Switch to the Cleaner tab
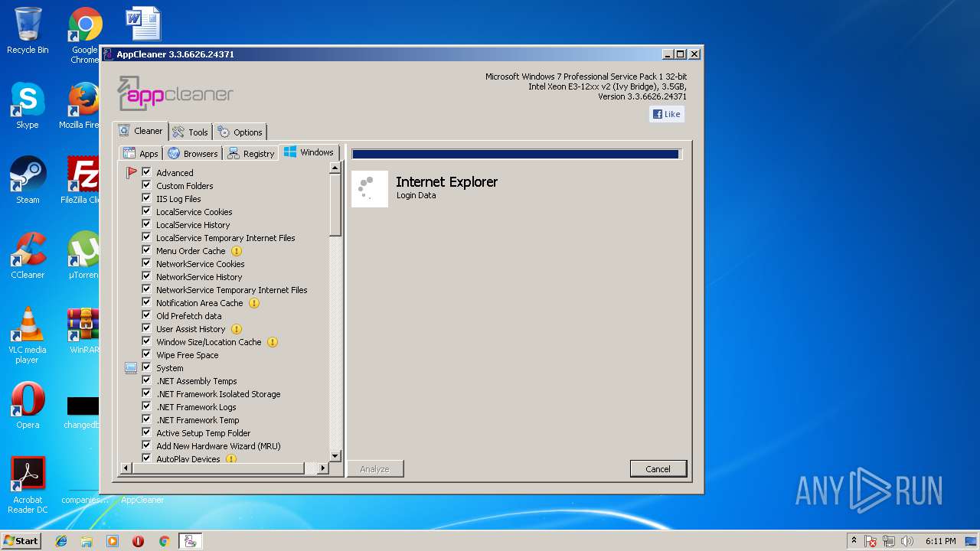Image resolution: width=980 pixels, height=551 pixels. pyautogui.click(x=140, y=131)
